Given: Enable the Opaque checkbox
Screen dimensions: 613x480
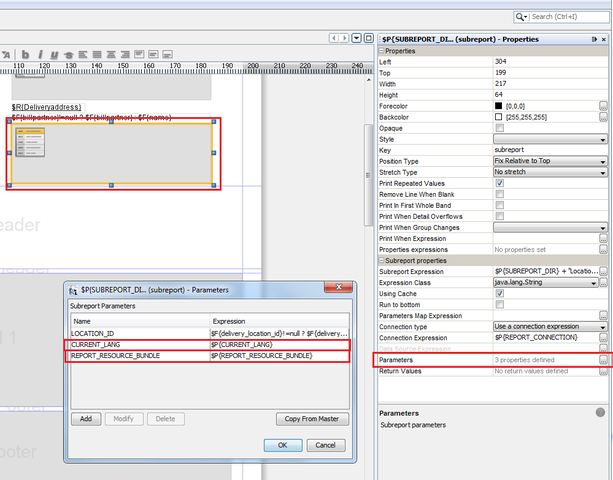Looking at the screenshot, I should click(499, 128).
